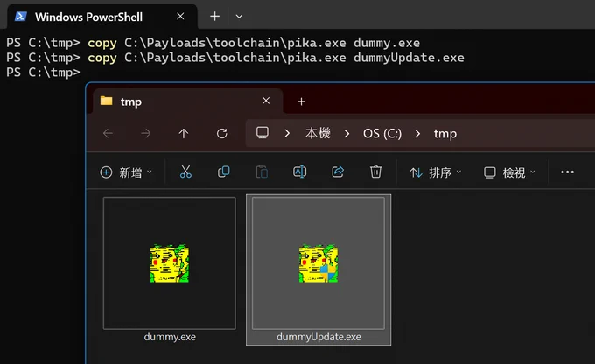
Task: Click the PowerShell icon on terminal tab
Action: click(x=20, y=17)
